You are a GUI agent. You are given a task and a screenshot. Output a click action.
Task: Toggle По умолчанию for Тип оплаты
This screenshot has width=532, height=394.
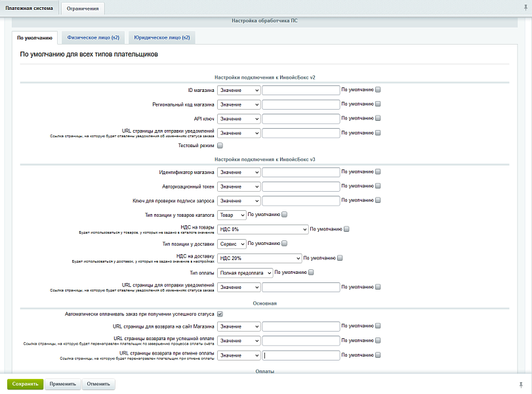coord(312,272)
